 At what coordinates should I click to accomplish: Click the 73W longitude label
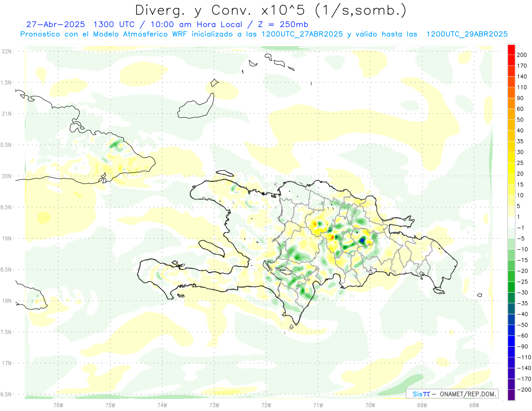[x=214, y=405]
